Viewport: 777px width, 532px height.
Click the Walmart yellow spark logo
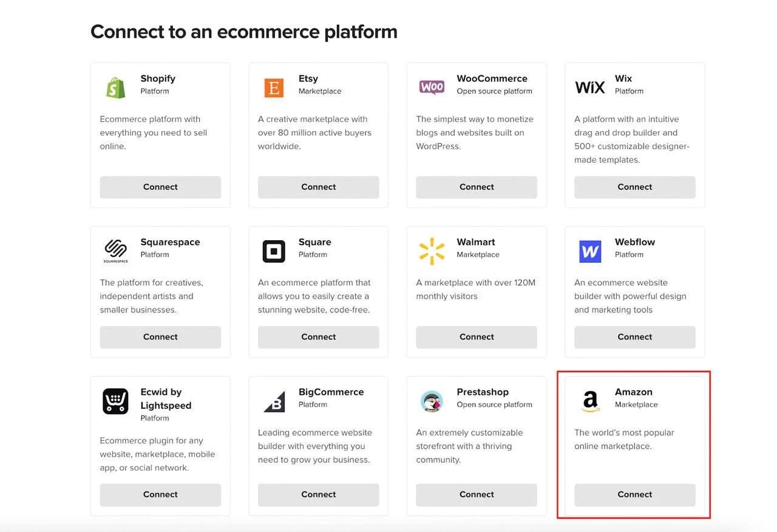(432, 251)
